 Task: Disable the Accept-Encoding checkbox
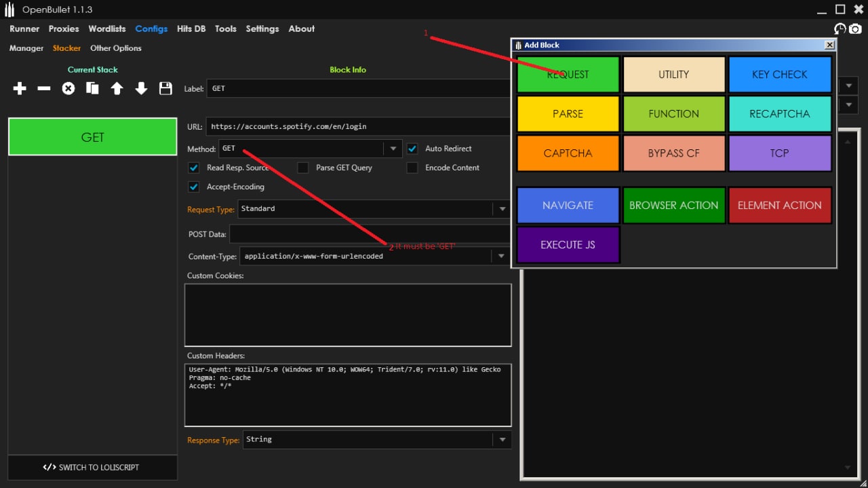point(194,187)
